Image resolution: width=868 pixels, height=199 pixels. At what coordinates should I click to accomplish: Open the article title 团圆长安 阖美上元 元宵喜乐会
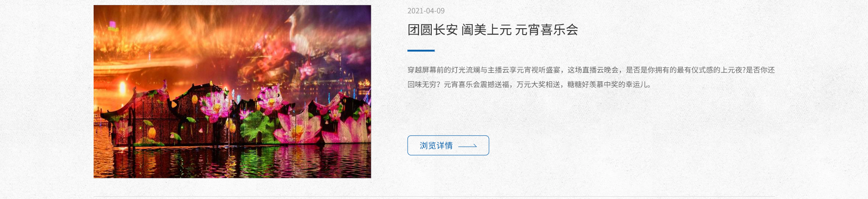(x=493, y=30)
